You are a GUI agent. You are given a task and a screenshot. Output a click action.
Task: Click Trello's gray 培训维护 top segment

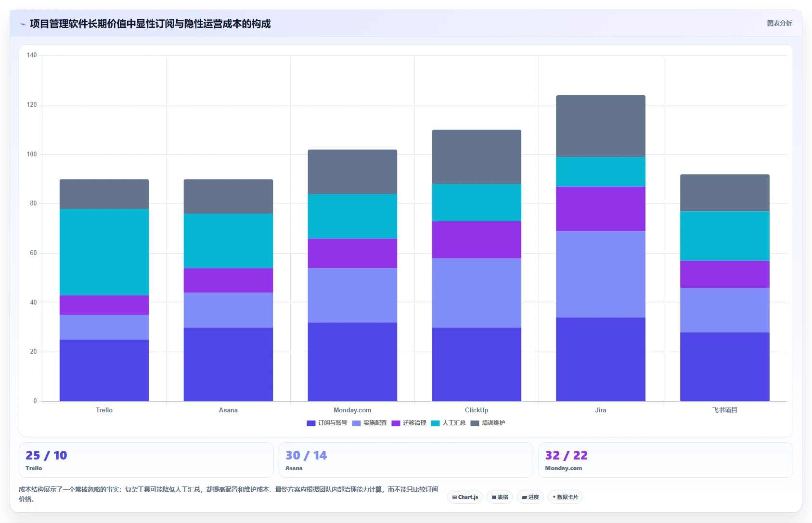point(104,194)
